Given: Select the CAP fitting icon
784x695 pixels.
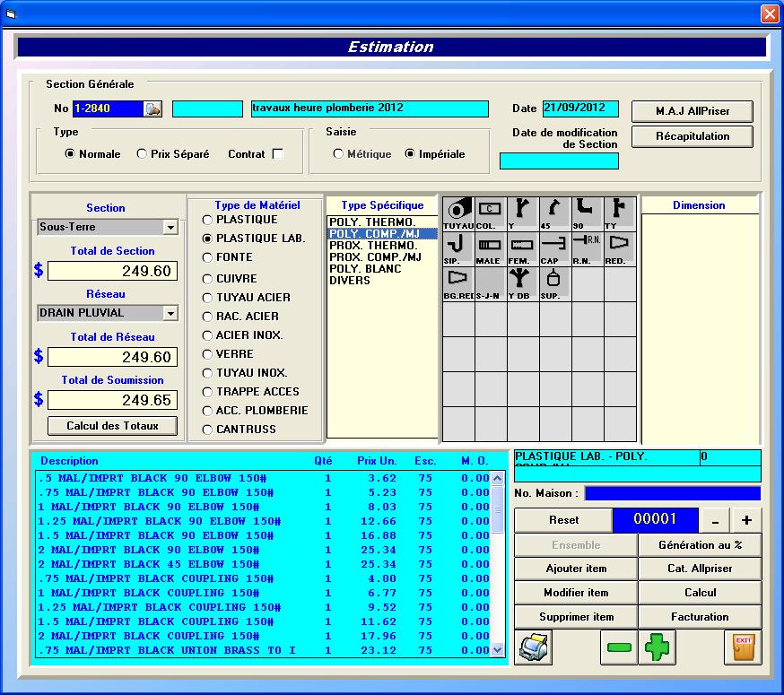Looking at the screenshot, I should tap(554, 248).
